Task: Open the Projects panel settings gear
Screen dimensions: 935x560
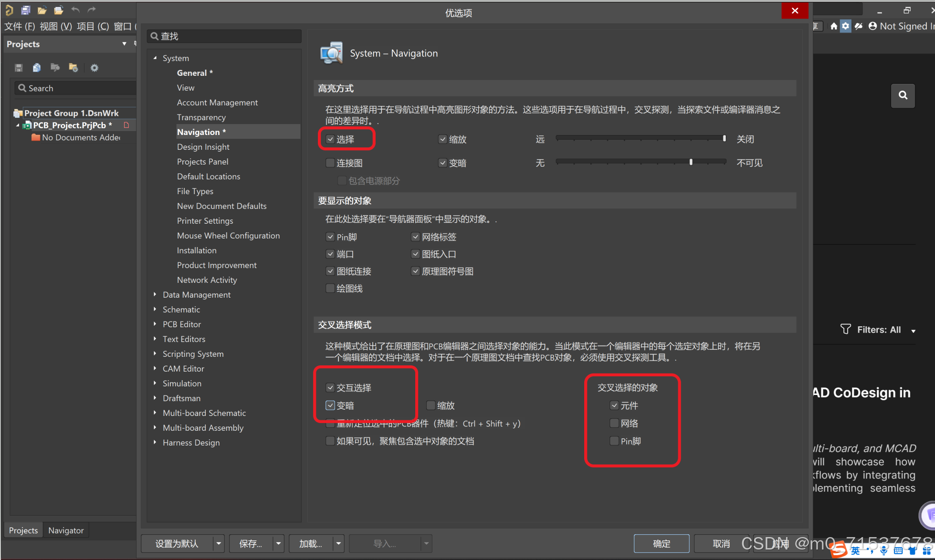Action: 95,68
